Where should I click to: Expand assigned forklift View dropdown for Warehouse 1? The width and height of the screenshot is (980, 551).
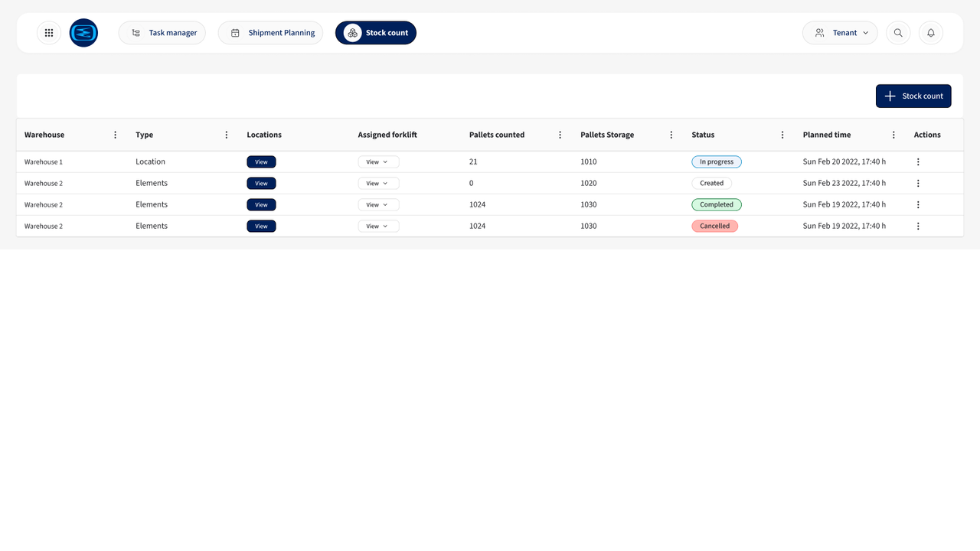click(x=378, y=161)
